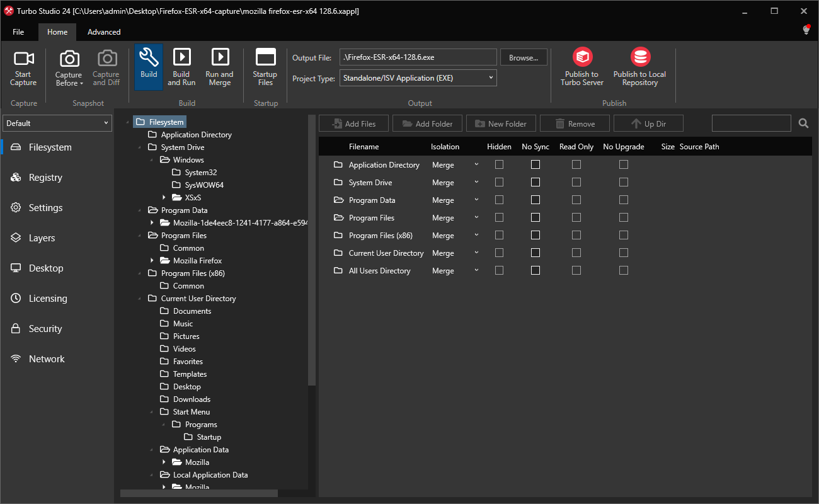Screen dimensions: 819x504
Task: Toggle Hidden checkbox for Application Directory
Action: pos(499,164)
